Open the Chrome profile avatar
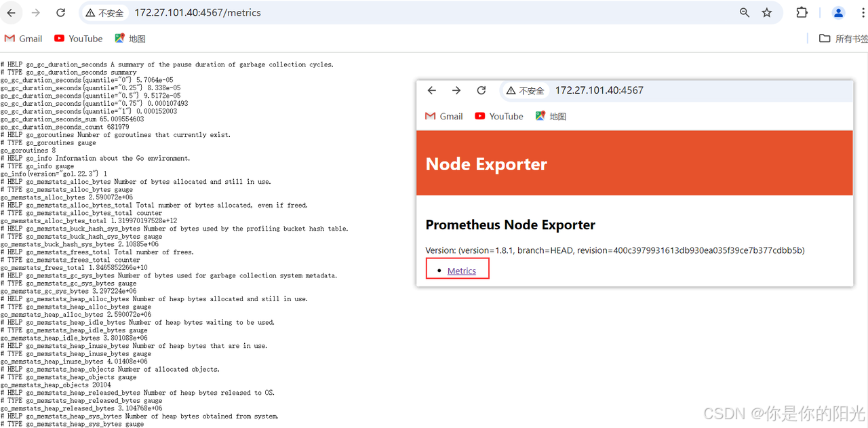This screenshot has width=868, height=428. [x=839, y=13]
